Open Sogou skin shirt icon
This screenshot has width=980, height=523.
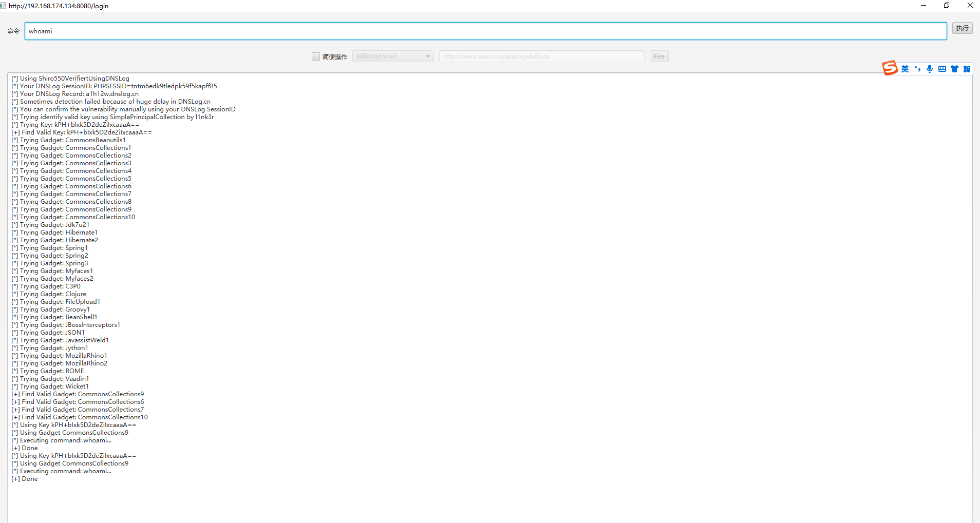(x=954, y=69)
